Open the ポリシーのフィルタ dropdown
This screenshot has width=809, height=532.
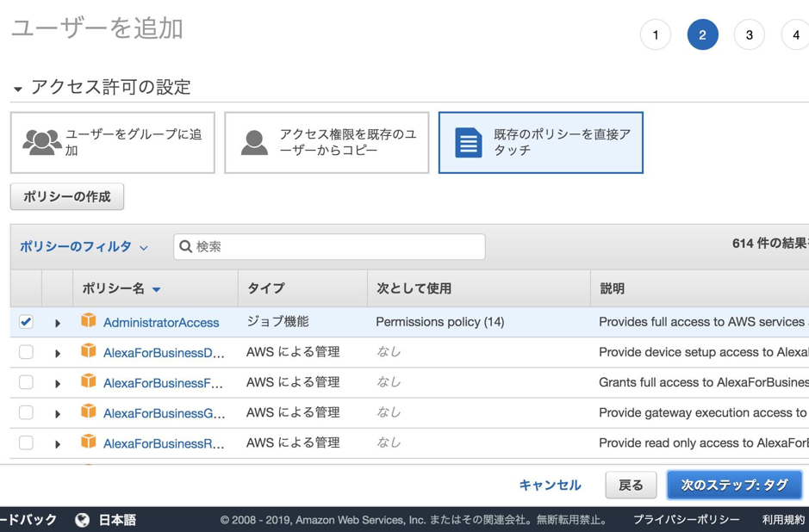84,247
